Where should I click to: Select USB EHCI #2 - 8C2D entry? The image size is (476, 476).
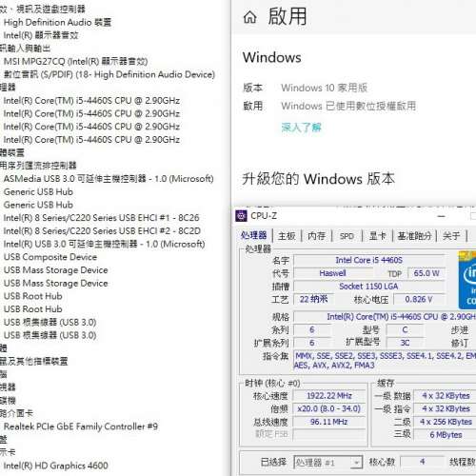pyautogui.click(x=102, y=230)
